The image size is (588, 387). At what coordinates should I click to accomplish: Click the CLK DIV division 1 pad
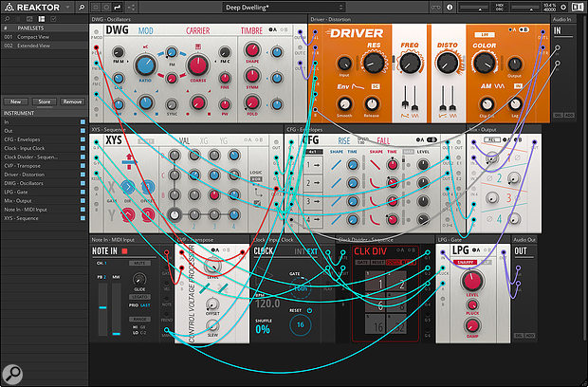376,283
